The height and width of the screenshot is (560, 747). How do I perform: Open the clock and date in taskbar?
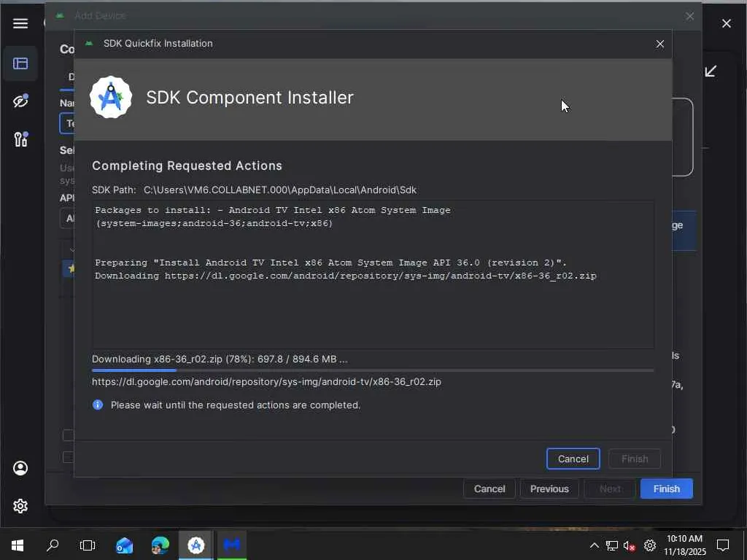(x=684, y=545)
